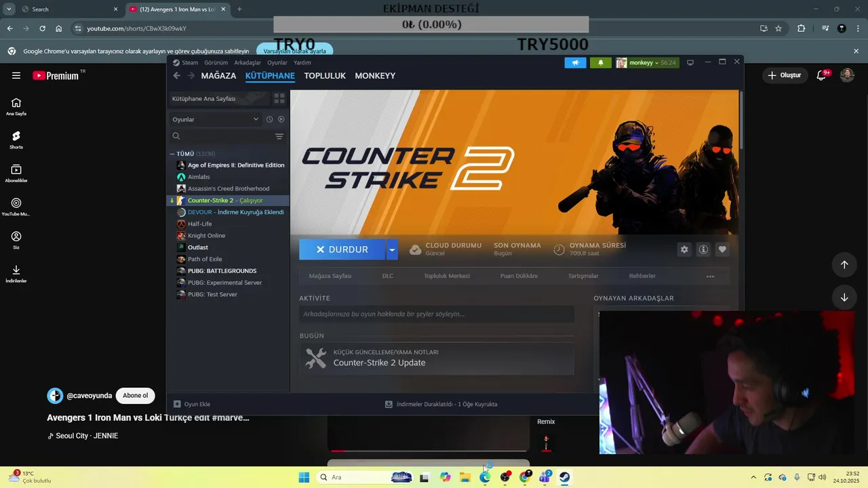This screenshot has width=868, height=488.
Task: Reload the Chrome page
Action: (42, 28)
